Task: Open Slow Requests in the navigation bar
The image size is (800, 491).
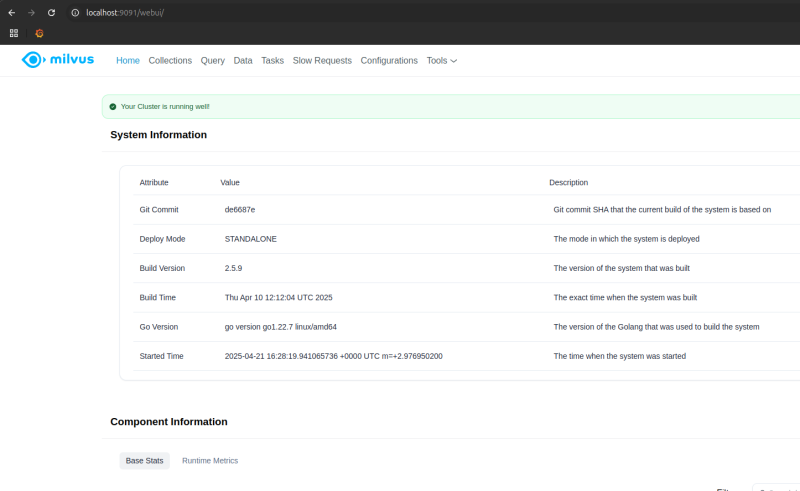Action: point(322,61)
